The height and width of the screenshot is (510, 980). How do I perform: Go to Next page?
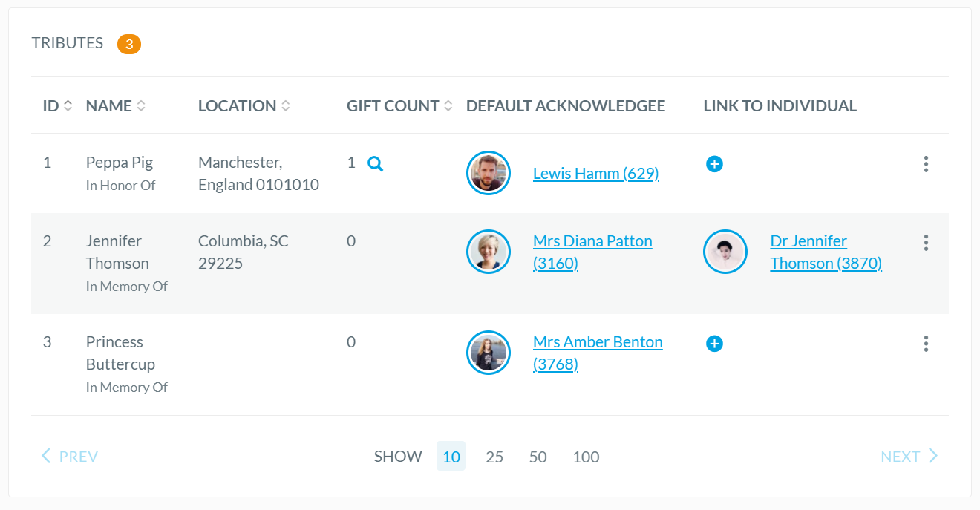909,457
